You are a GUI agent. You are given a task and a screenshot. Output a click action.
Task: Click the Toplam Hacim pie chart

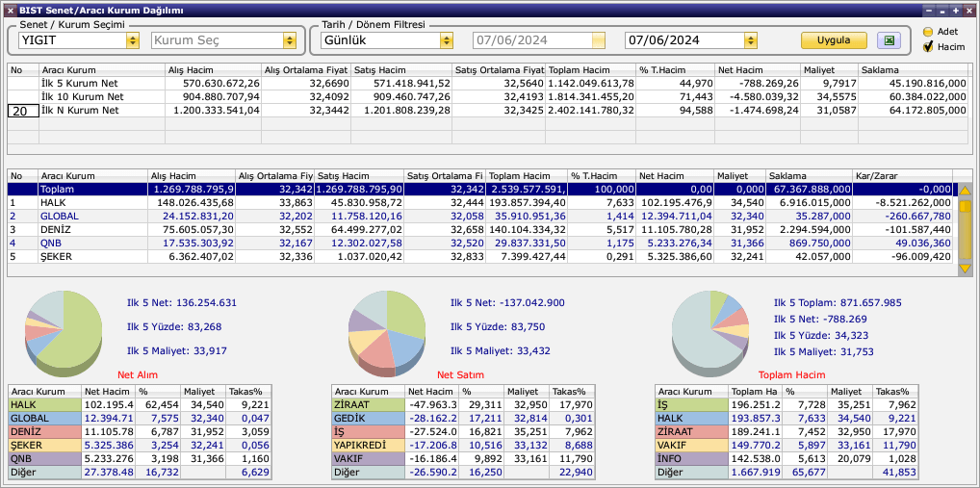(710, 334)
